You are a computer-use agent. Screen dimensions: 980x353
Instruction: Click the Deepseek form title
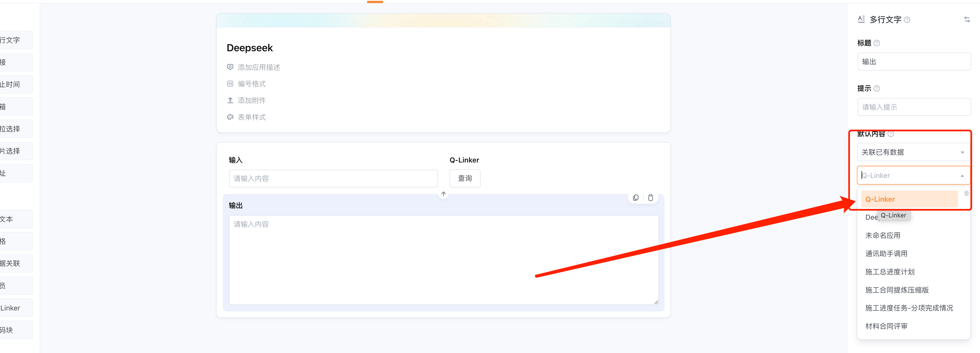tap(250, 48)
